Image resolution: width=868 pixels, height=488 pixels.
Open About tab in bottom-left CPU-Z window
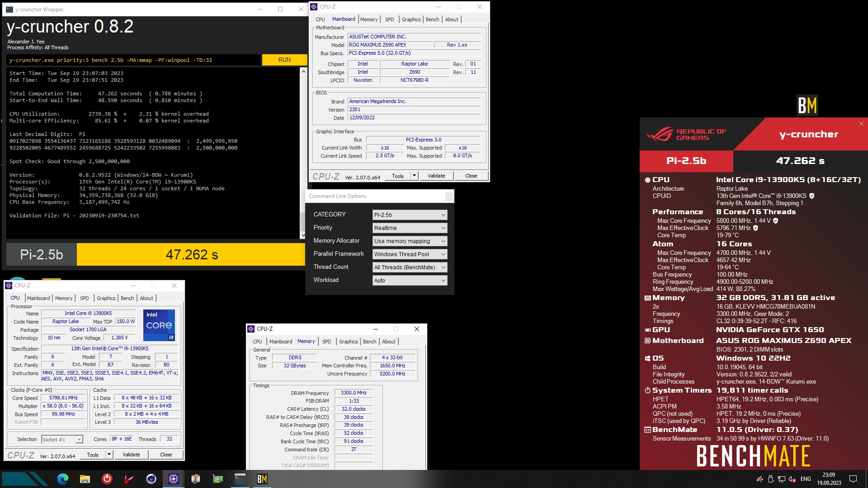[146, 298]
